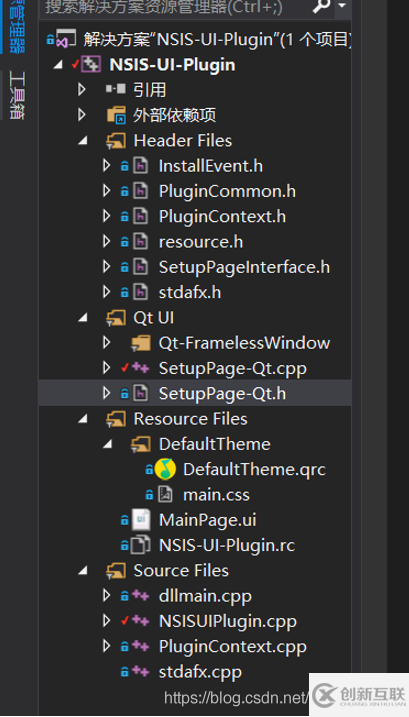Image resolution: width=409 pixels, height=717 pixels.
Task: Click the SetupPage-Qt.cpp source file icon
Action: 140,368
